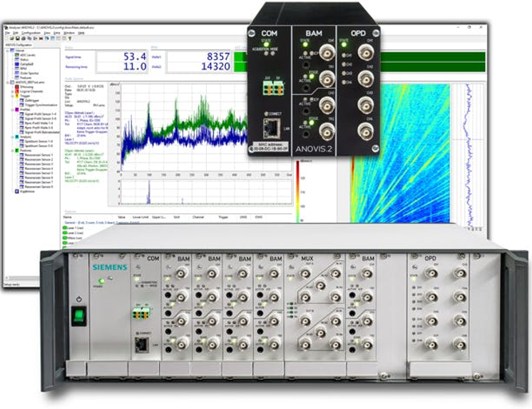532x409 pixels.
Task: Click the green status icon beside Level 1
Action: (65, 228)
